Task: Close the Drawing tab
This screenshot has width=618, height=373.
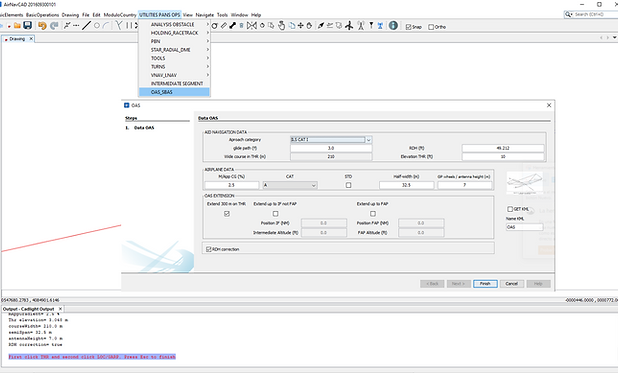Action: pyautogui.click(x=31, y=39)
